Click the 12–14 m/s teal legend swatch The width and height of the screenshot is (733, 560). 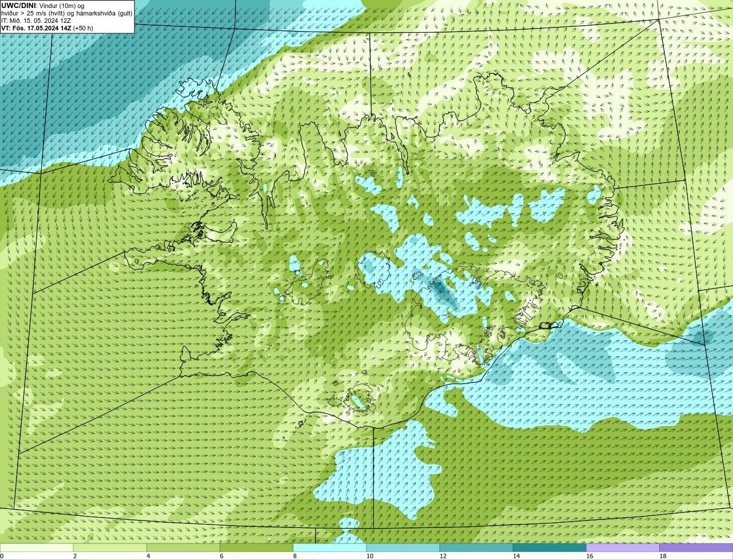[x=476, y=548]
